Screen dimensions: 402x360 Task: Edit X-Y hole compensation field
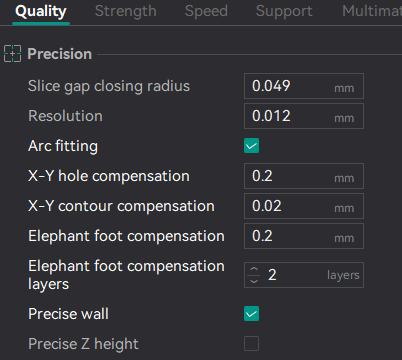(x=304, y=176)
